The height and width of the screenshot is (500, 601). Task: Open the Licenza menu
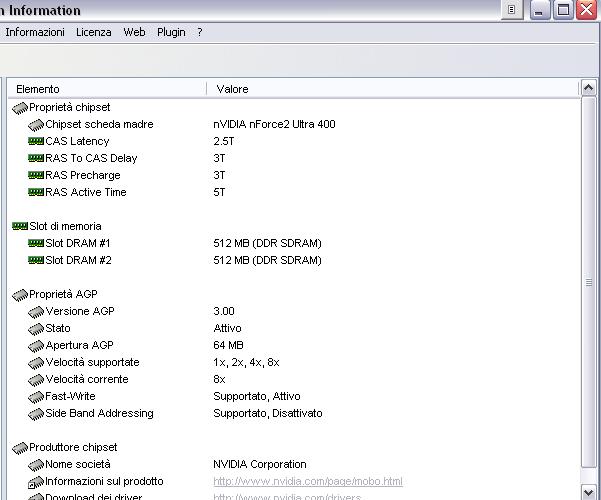click(94, 32)
